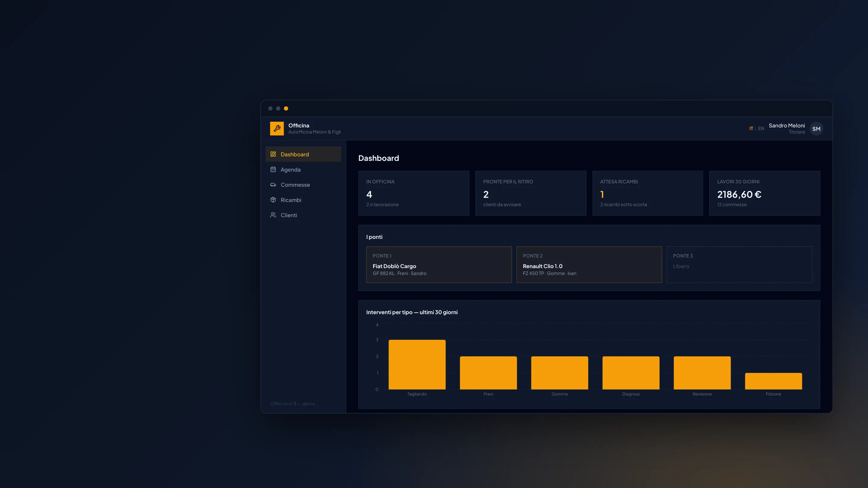The height and width of the screenshot is (488, 868).
Task: Open the Commesse section
Action: (303, 185)
